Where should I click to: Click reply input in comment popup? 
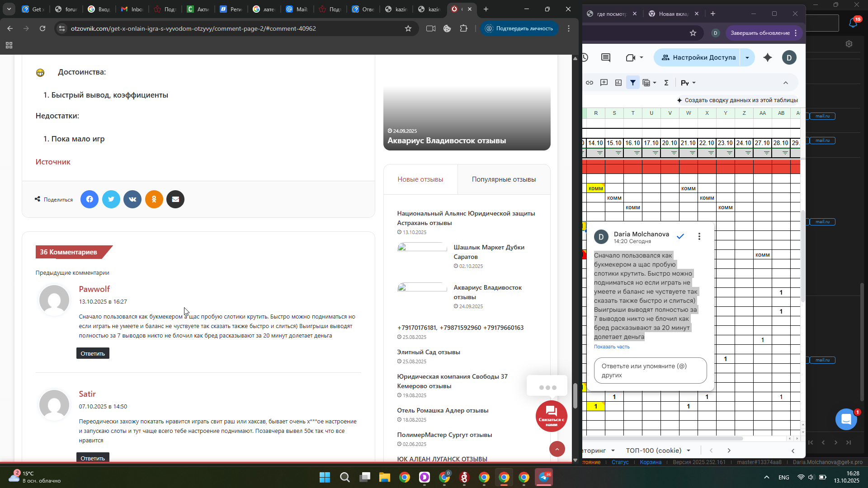[x=650, y=371]
